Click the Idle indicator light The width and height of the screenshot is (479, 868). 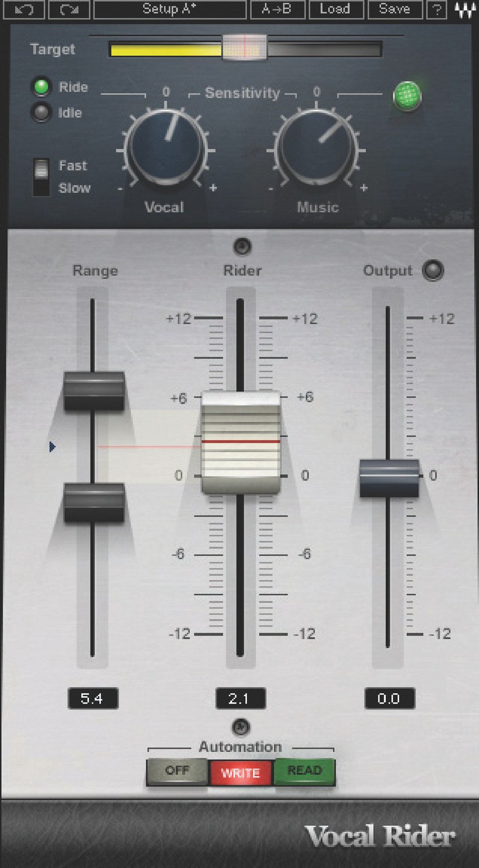[41, 113]
